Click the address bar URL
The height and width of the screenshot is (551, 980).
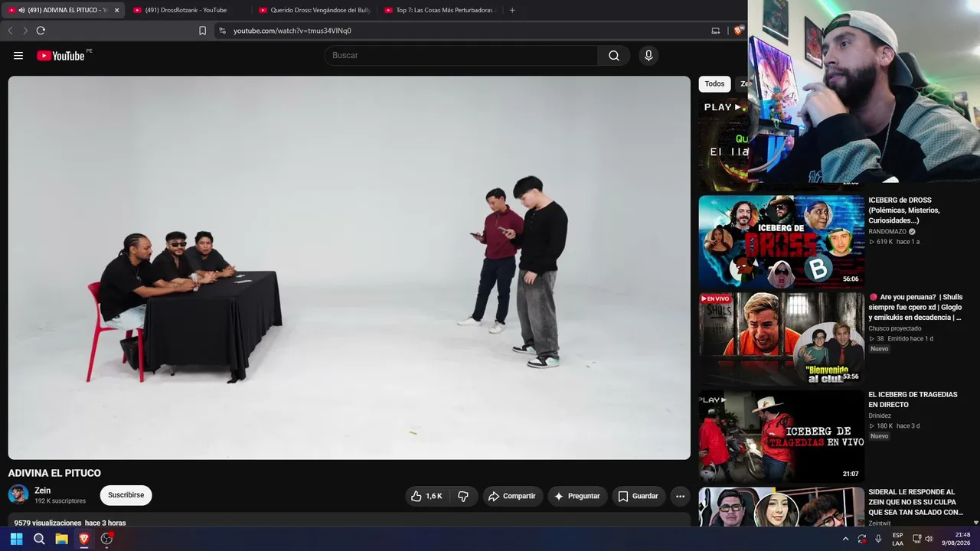292,31
